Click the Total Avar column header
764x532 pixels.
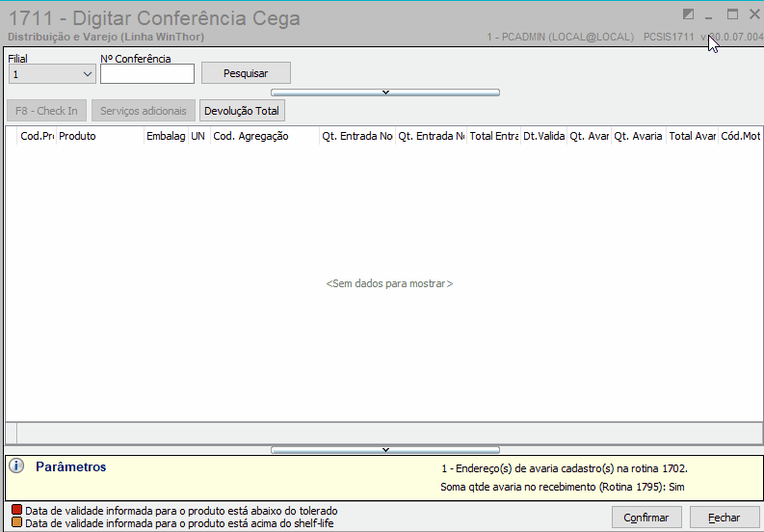(x=692, y=136)
